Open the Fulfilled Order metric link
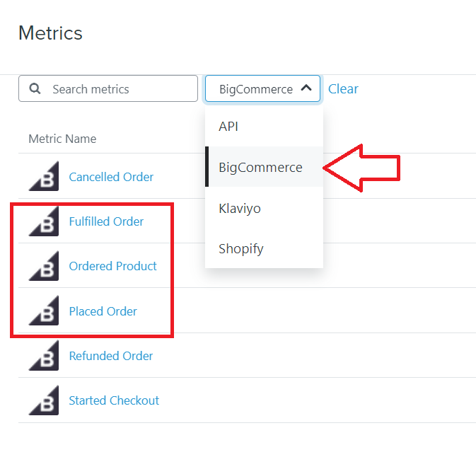Screen dimensions: 476x457 106,221
